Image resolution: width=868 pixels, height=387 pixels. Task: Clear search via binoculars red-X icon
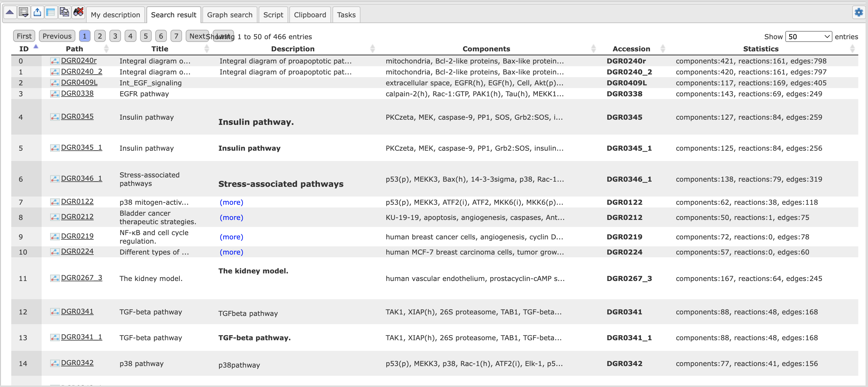(x=78, y=13)
